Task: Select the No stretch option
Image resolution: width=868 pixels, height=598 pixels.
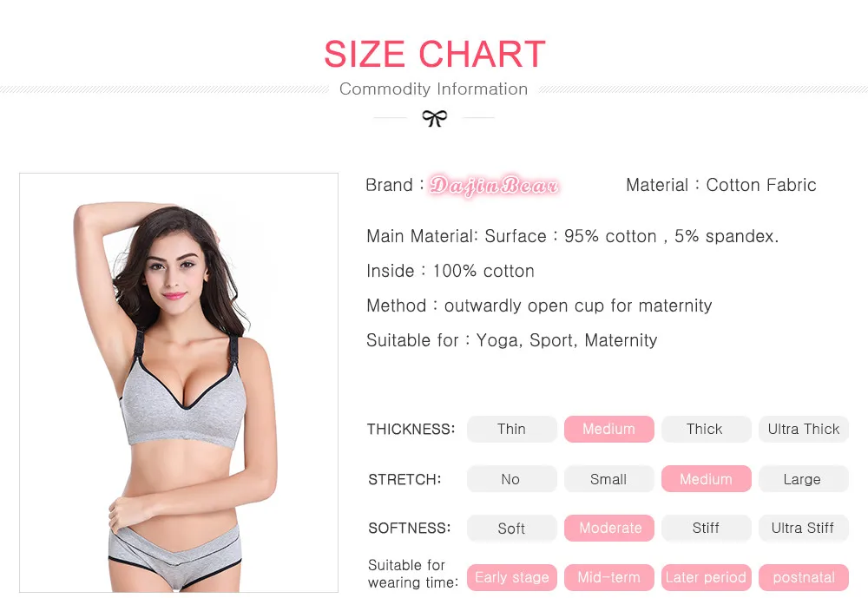Action: coord(511,479)
